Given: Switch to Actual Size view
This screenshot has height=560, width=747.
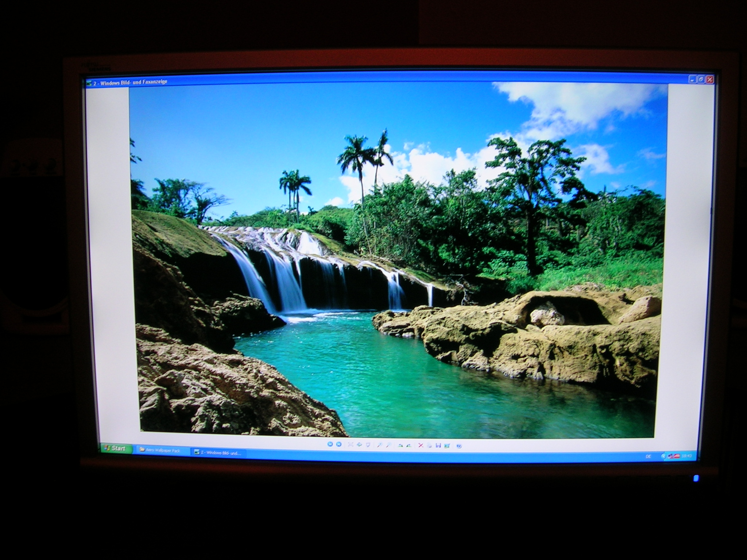Looking at the screenshot, I should coord(359,444).
